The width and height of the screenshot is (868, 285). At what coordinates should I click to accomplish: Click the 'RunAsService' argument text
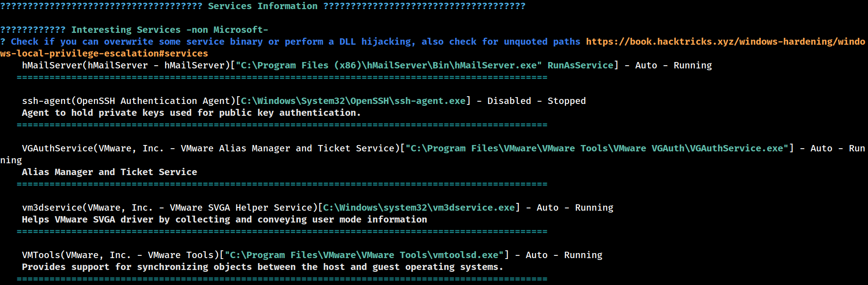[x=580, y=65]
